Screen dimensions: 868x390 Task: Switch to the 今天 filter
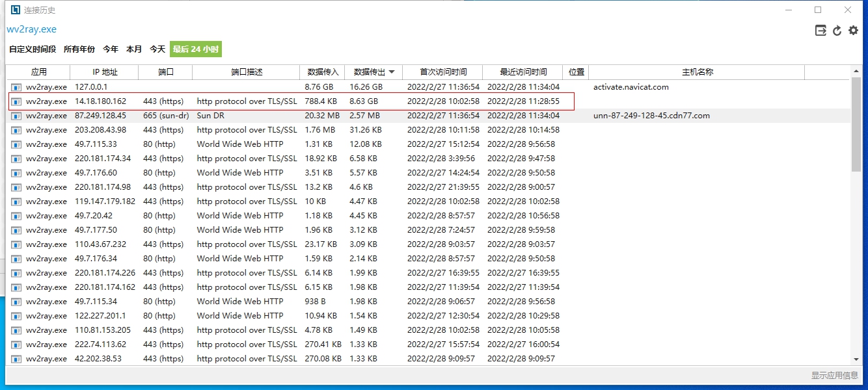[157, 49]
